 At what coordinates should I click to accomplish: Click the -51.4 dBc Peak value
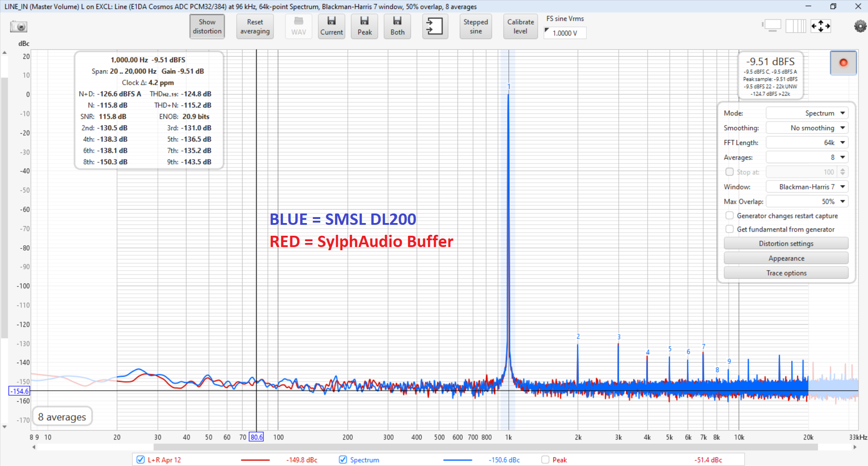pyautogui.click(x=708, y=460)
